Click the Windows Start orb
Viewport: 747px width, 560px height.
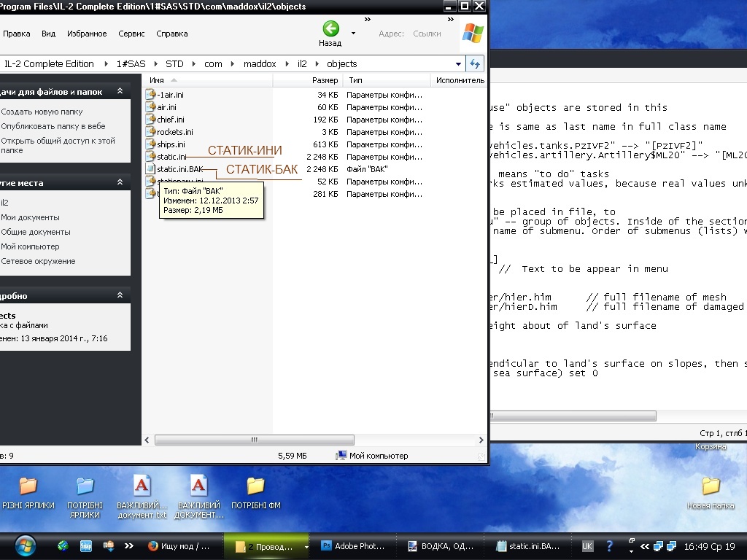(x=26, y=545)
